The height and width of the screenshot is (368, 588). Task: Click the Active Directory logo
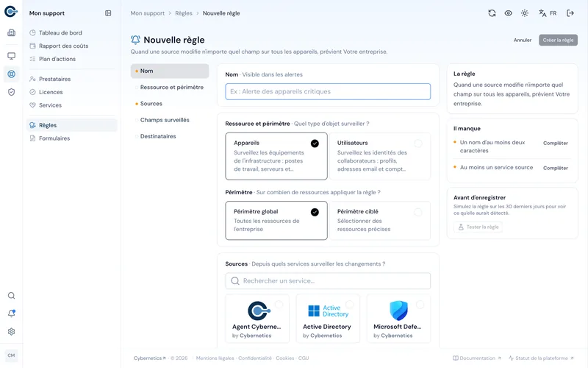pyautogui.click(x=328, y=311)
